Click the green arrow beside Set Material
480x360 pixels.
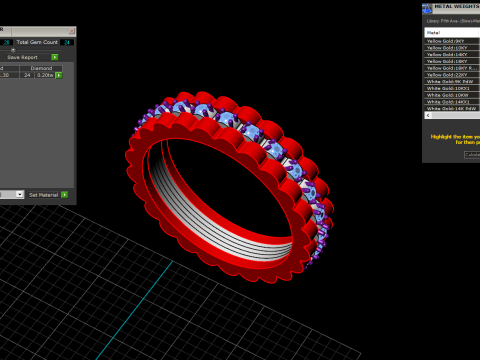pyautogui.click(x=65, y=195)
